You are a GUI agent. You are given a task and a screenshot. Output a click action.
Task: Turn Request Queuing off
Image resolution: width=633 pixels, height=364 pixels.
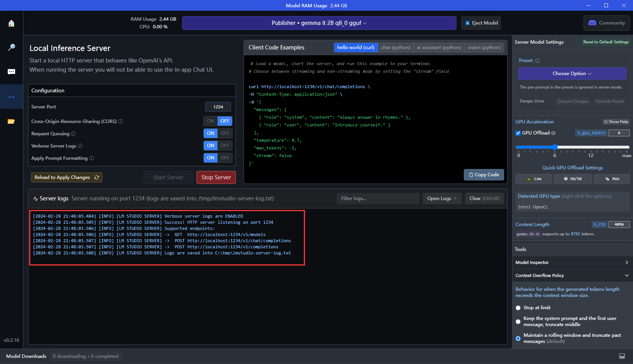[225, 133]
